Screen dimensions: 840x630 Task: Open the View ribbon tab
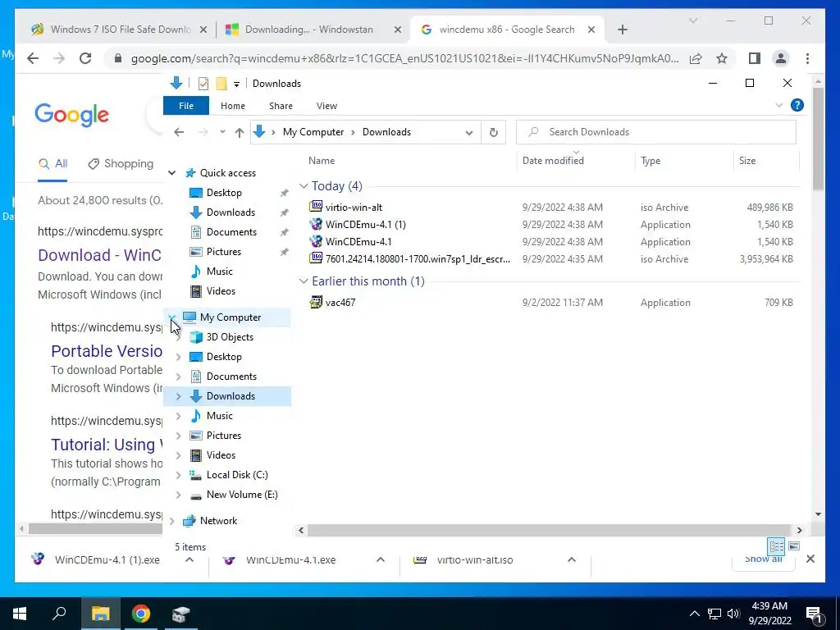pos(326,106)
